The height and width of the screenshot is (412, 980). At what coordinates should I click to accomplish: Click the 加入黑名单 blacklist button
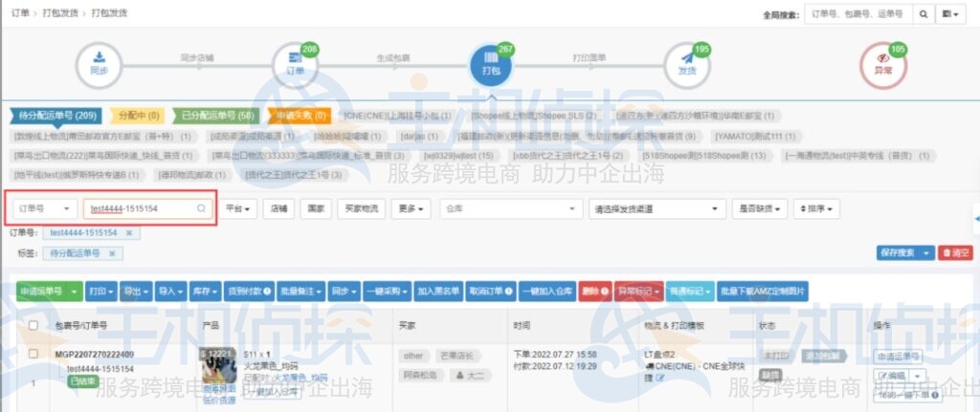click(x=438, y=291)
